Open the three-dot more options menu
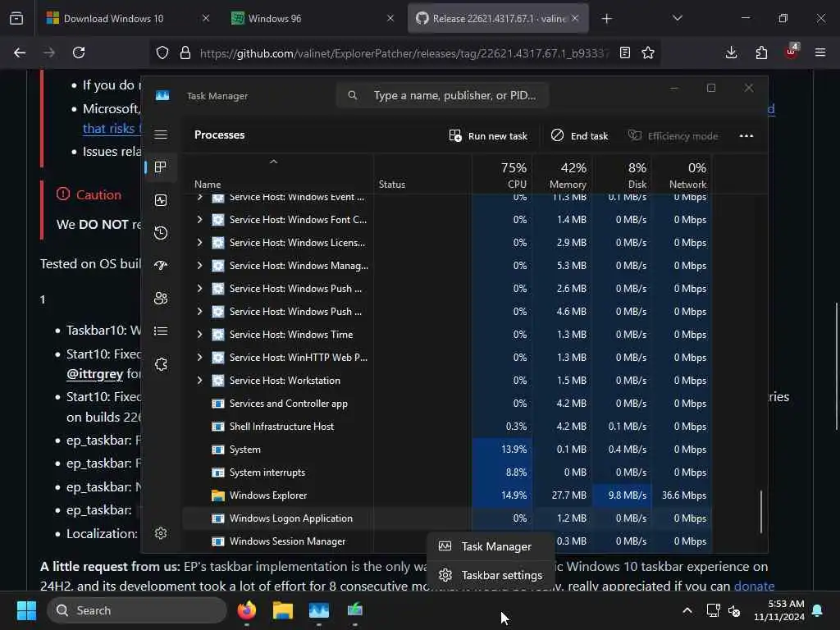This screenshot has height=630, width=840. (746, 136)
